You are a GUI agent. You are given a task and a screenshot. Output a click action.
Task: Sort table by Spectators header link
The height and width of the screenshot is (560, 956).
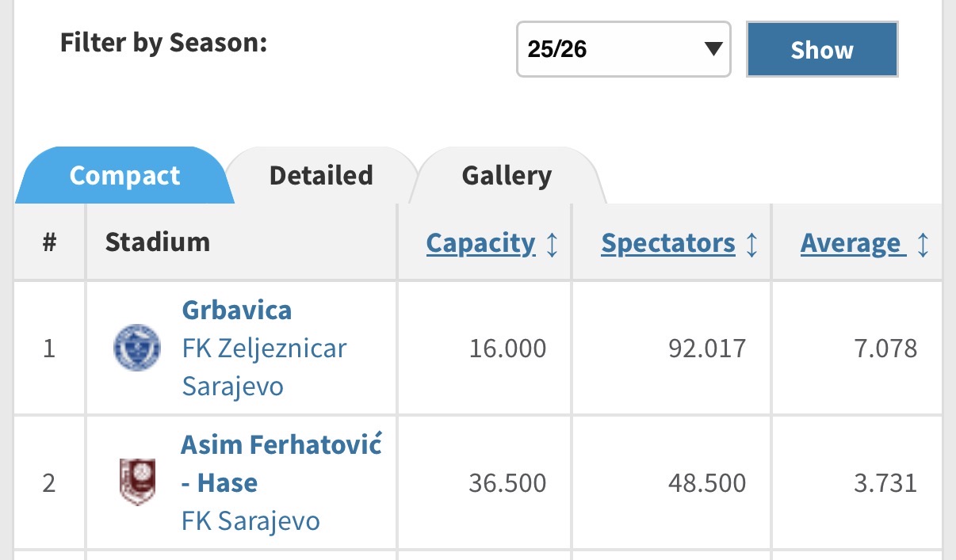667,242
